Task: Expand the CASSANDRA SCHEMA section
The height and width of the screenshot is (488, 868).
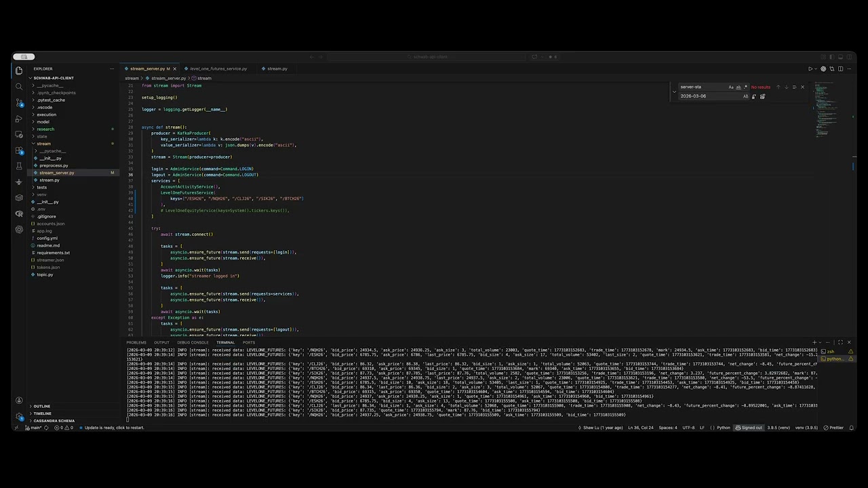Action: point(54,420)
